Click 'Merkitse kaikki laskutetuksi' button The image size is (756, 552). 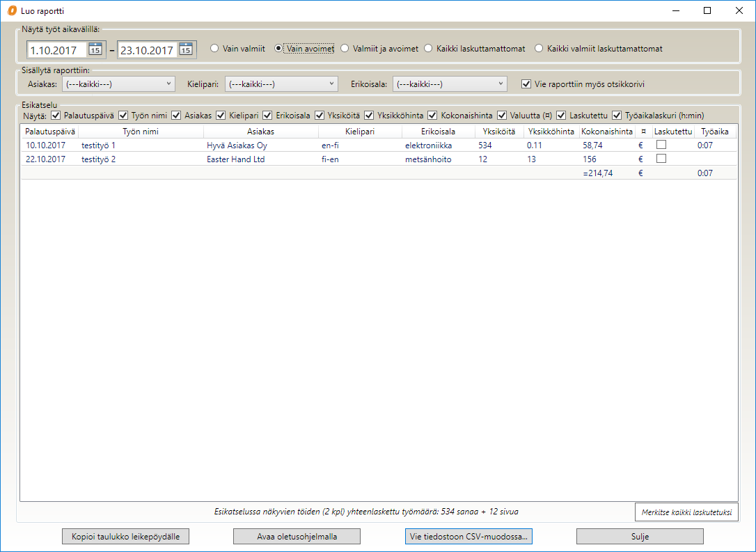[686, 512]
